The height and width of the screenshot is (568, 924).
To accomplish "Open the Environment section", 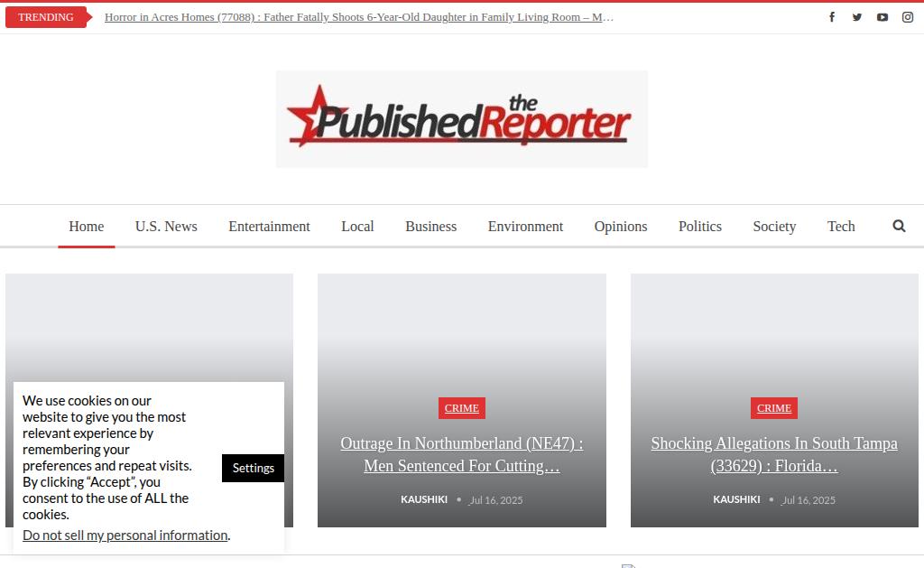I will point(526,227).
